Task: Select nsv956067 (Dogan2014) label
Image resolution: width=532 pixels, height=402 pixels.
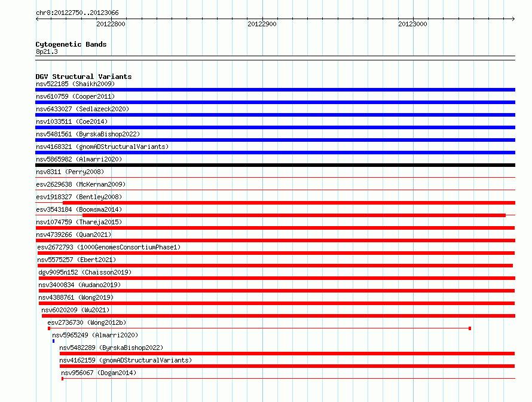Action: click(99, 373)
